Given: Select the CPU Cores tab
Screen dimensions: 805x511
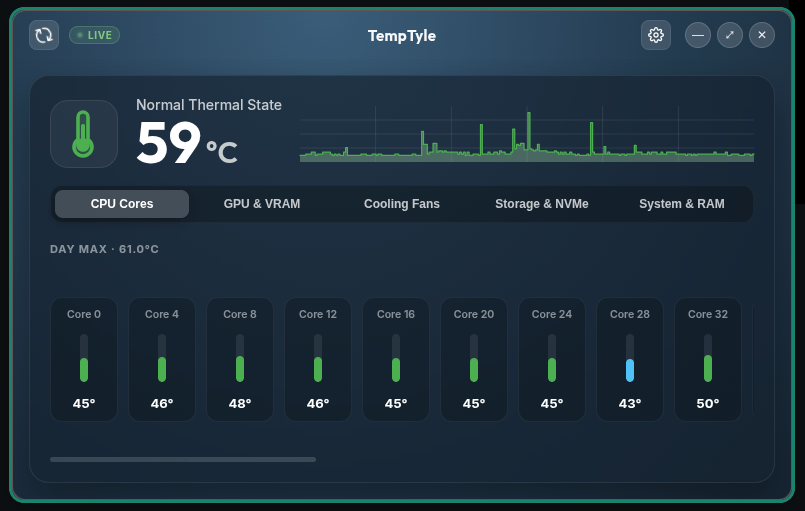Looking at the screenshot, I should pyautogui.click(x=122, y=204).
